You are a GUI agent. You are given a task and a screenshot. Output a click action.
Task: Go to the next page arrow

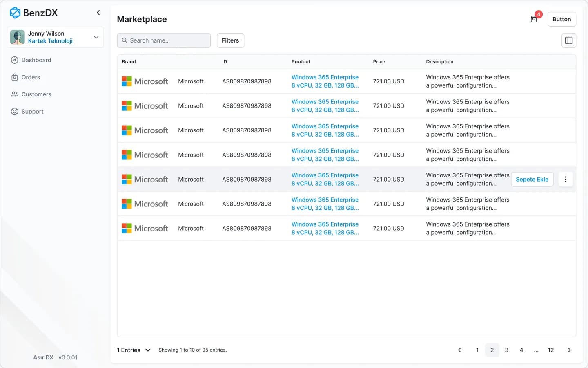click(x=569, y=350)
